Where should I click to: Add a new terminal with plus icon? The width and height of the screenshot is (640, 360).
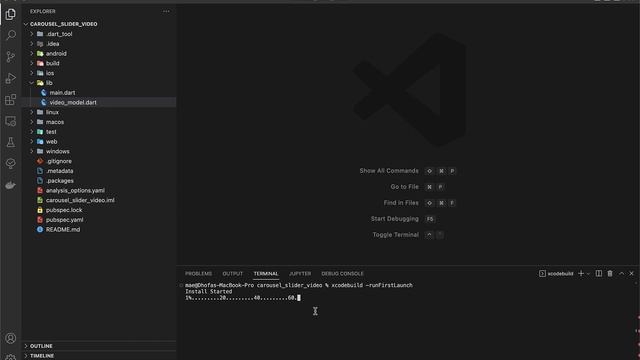581,273
